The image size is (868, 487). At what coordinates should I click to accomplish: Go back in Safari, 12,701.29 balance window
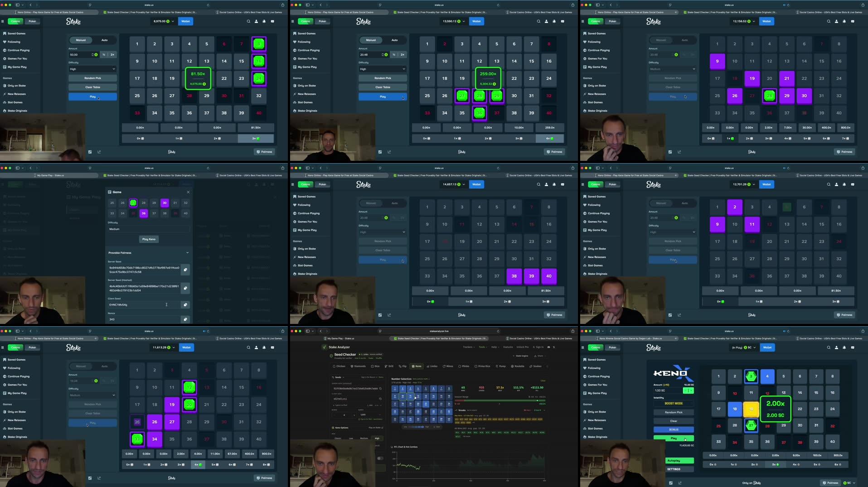pyautogui.click(x=611, y=168)
